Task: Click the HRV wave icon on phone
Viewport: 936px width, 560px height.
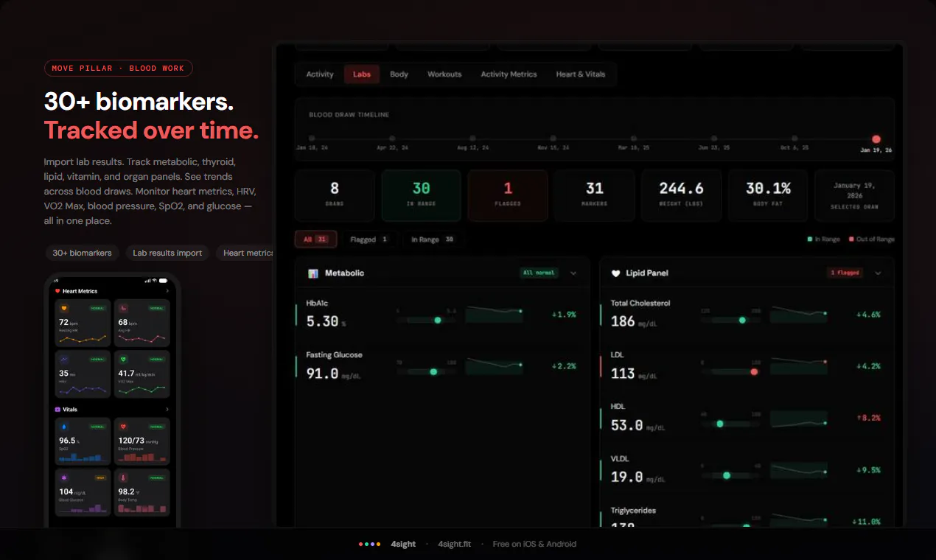Action: (64, 360)
